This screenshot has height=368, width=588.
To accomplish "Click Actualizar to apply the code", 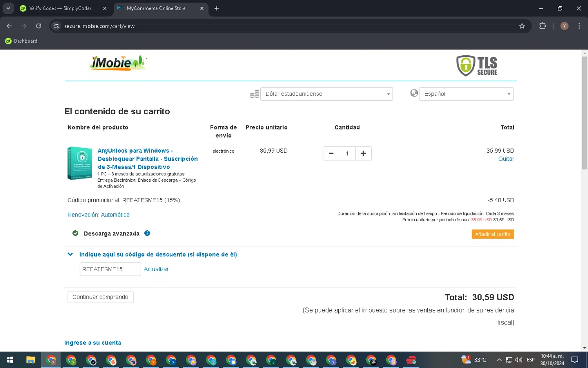I will (x=156, y=269).
